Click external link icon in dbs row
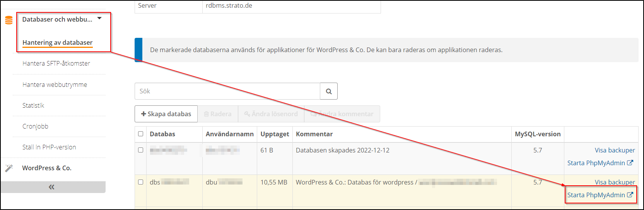 [630, 195]
